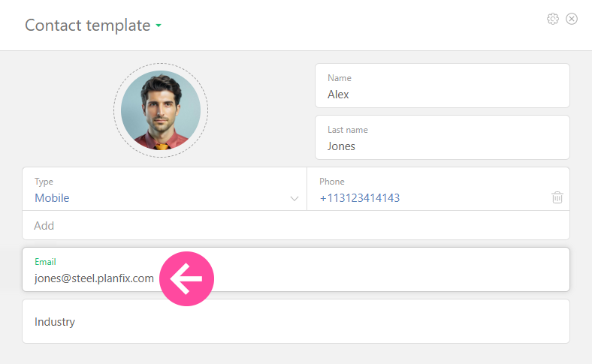The width and height of the screenshot is (592, 364).
Task: Focus the Name field containing Alex
Action: (442, 95)
